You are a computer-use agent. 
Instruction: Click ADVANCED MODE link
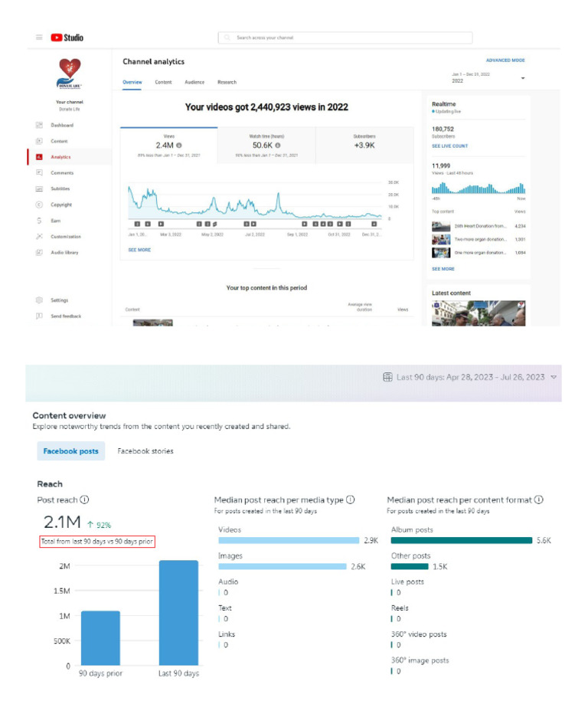tap(505, 61)
